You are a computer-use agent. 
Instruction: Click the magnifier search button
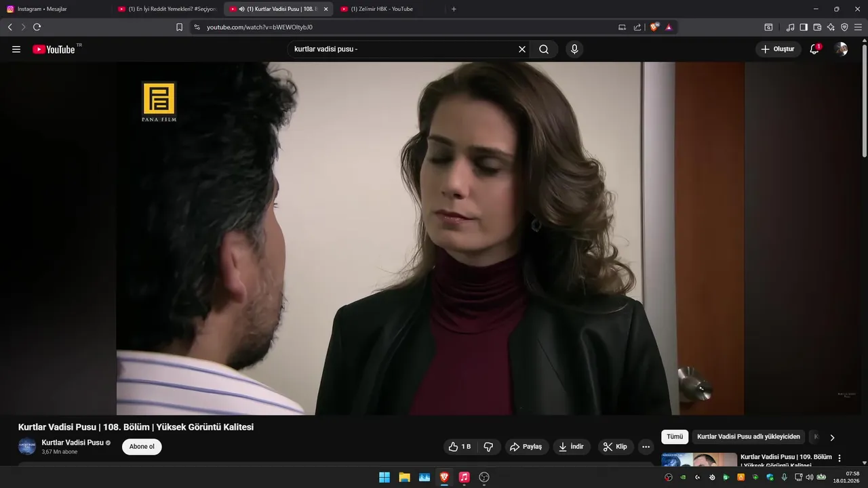[544, 49]
